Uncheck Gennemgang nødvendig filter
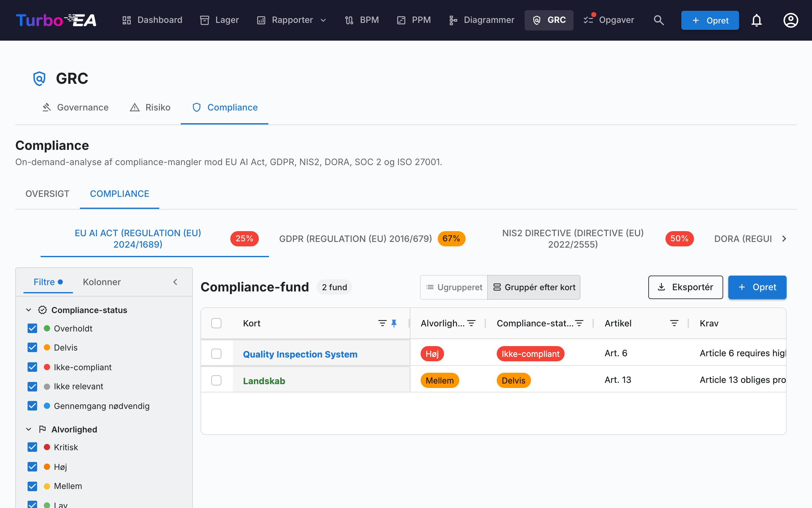 pos(32,406)
